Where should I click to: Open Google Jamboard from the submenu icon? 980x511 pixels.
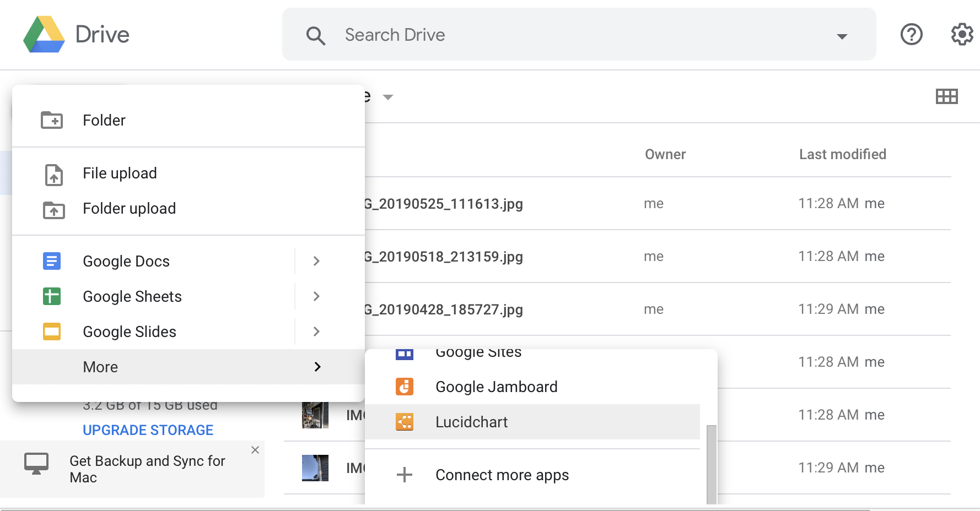[x=405, y=387]
